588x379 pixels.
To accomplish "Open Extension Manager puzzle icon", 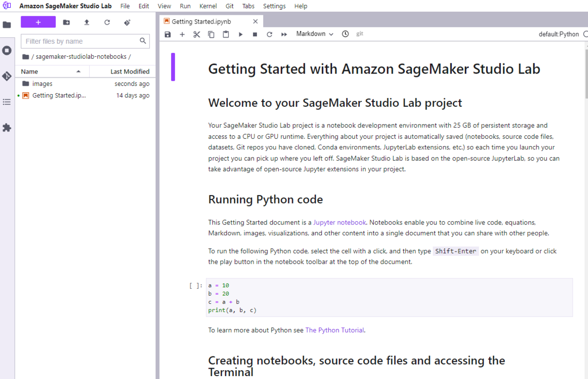I will click(7, 127).
